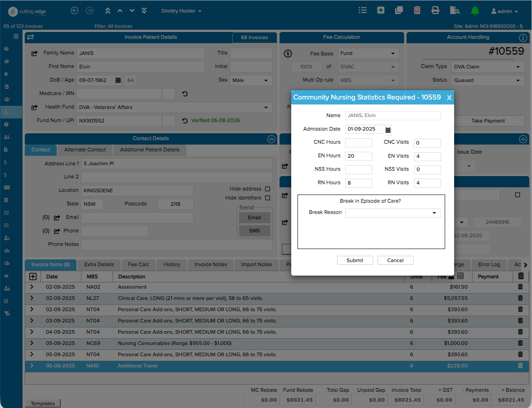Click the print invoice icon
Viewport: 532px width, 408px height.
coord(435,10)
